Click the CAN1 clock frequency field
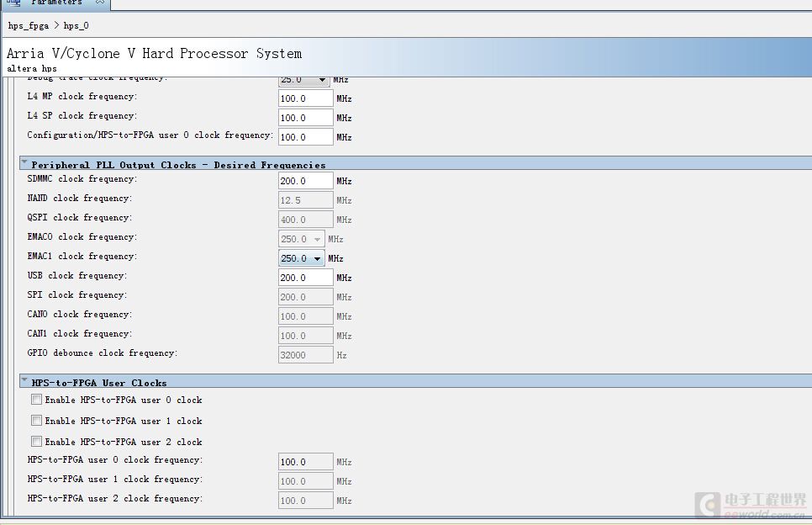 click(305, 336)
